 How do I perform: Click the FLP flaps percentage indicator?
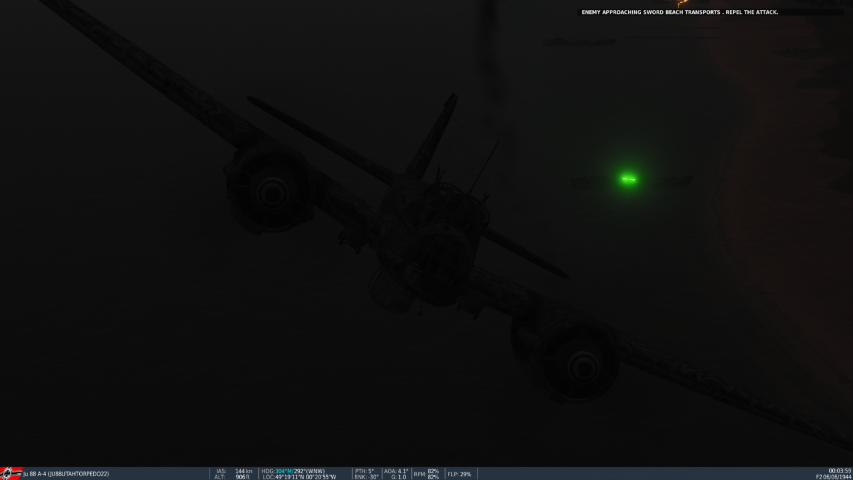click(x=459, y=474)
